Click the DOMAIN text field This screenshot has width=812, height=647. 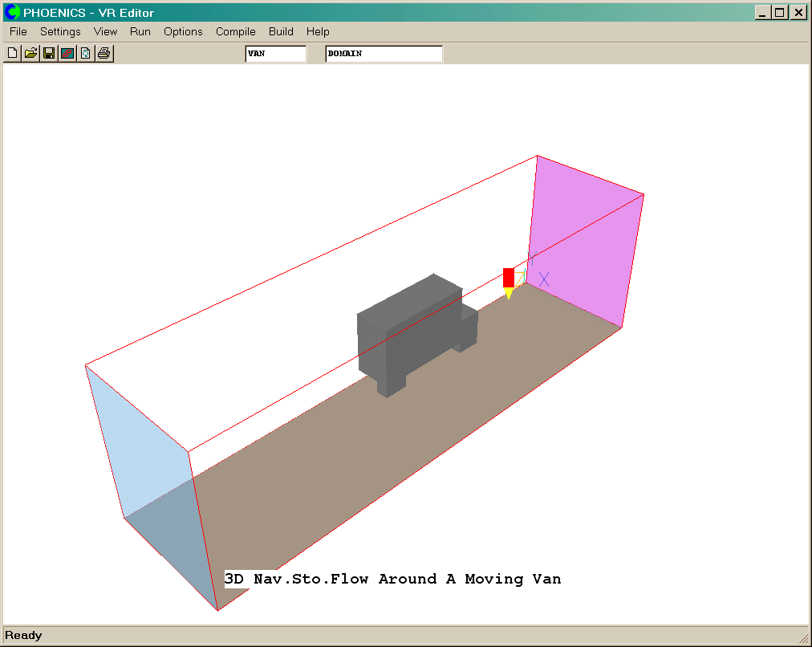click(x=384, y=54)
